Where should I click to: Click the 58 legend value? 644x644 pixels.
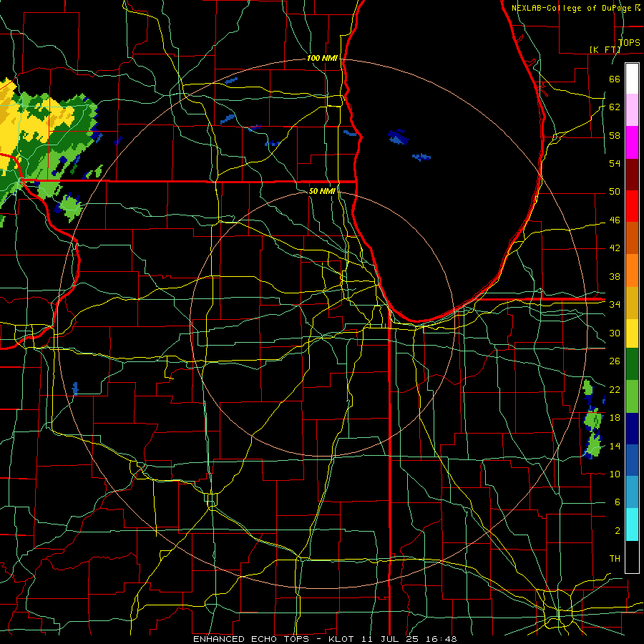615,135
